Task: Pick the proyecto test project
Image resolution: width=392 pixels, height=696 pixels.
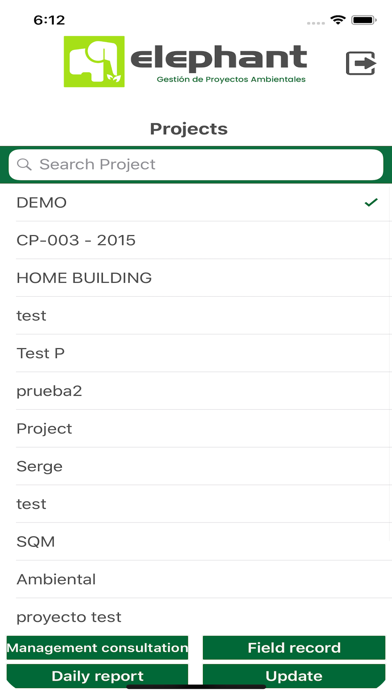Action: coord(196,617)
